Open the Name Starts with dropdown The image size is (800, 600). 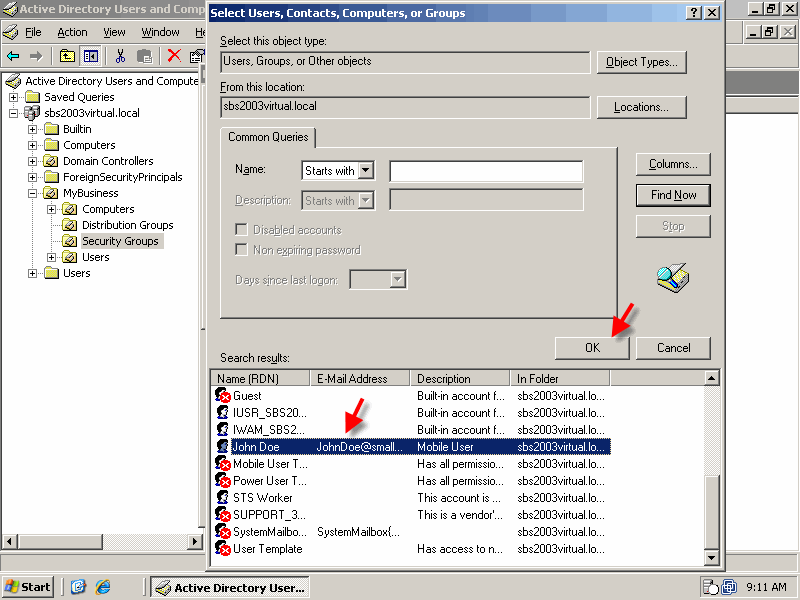(366, 170)
